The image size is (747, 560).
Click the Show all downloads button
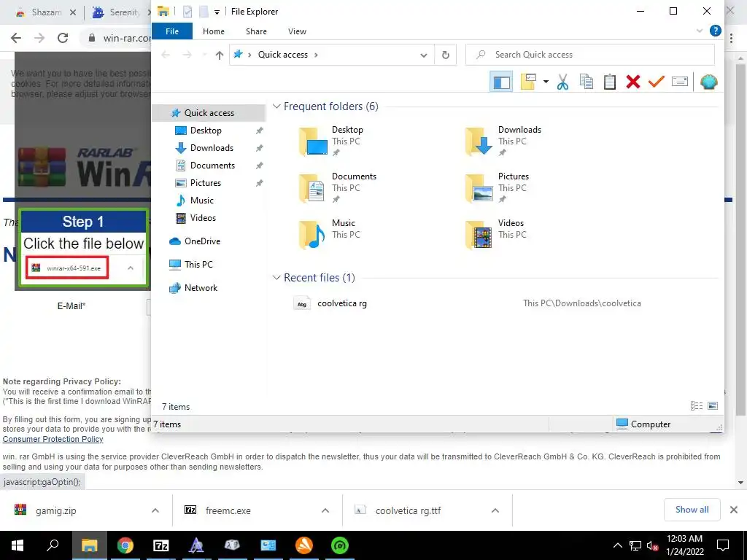692,510
